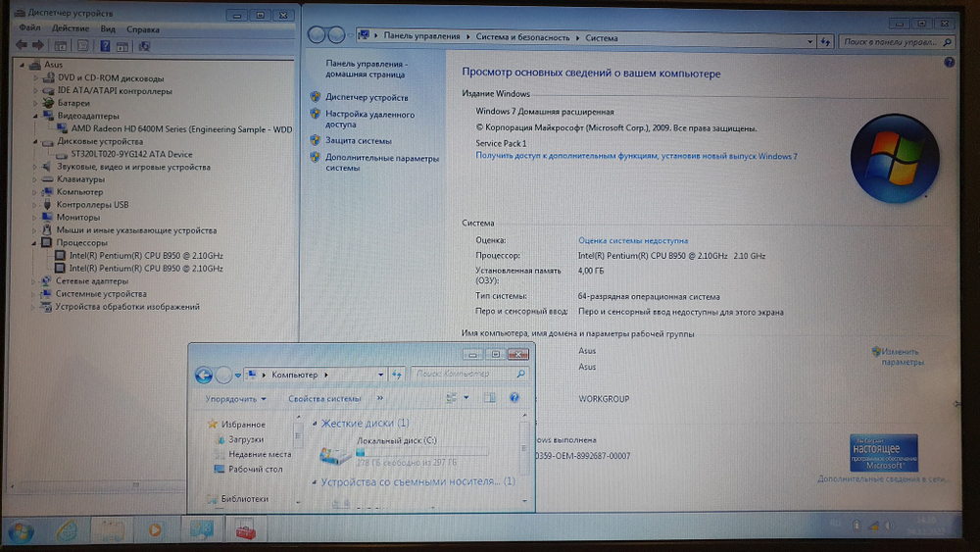Open Диспетчер устройств link in System window
Image resolution: width=980 pixels, height=552 pixels.
[x=367, y=97]
